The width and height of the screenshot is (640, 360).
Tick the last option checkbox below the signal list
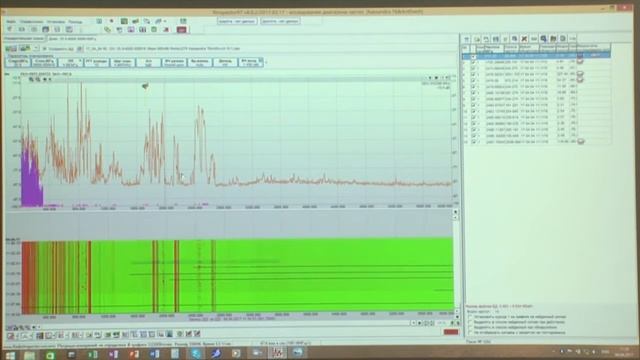[x=470, y=333]
